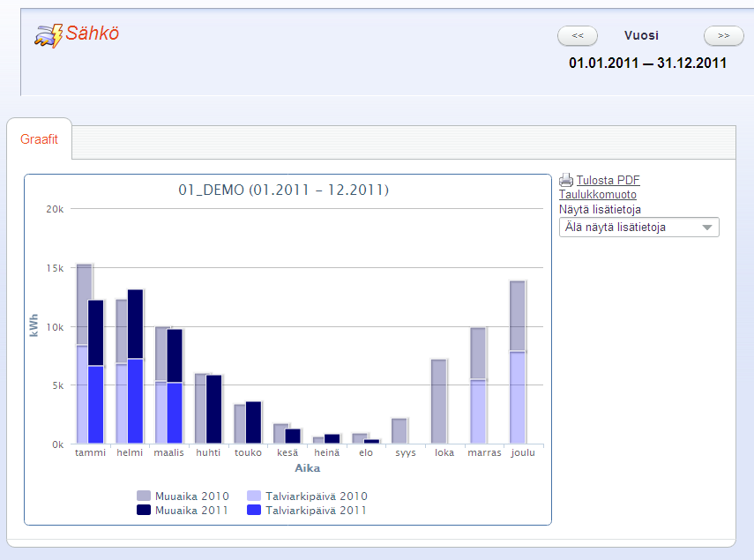Screen dimensions: 754x560
Task: Click the Sähkö lightning logo icon
Action: (x=49, y=35)
